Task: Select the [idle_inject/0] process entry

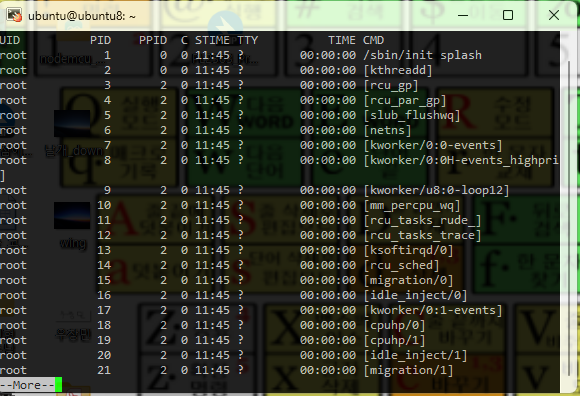Action: tap(415, 295)
